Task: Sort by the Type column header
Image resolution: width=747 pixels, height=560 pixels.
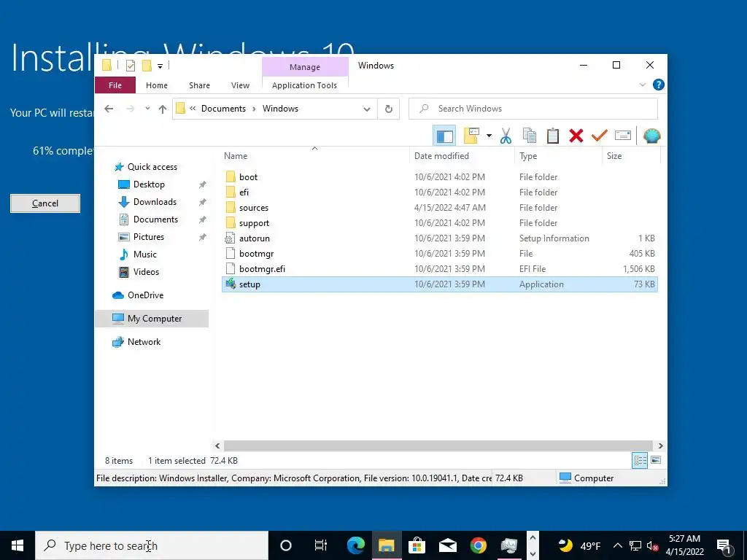Action: 558,156
